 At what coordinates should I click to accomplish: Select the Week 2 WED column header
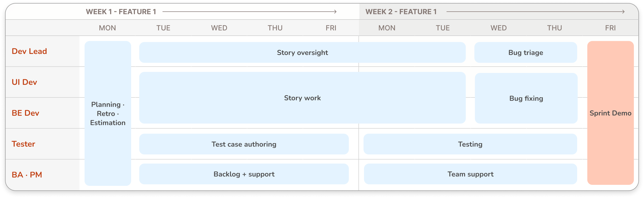tap(498, 28)
